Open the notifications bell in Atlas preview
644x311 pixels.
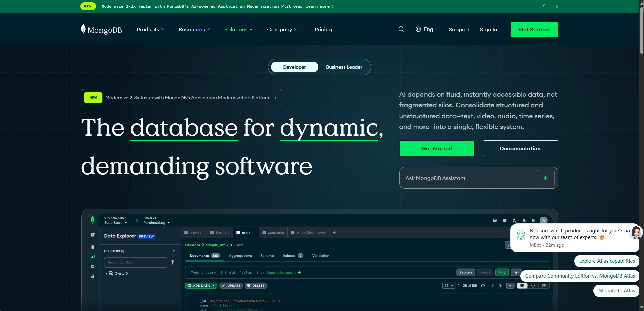click(524, 220)
